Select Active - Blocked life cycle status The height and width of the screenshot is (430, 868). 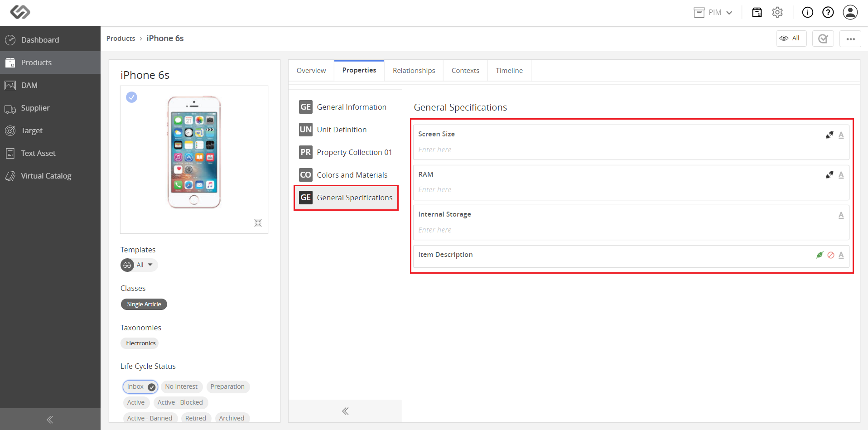180,402
